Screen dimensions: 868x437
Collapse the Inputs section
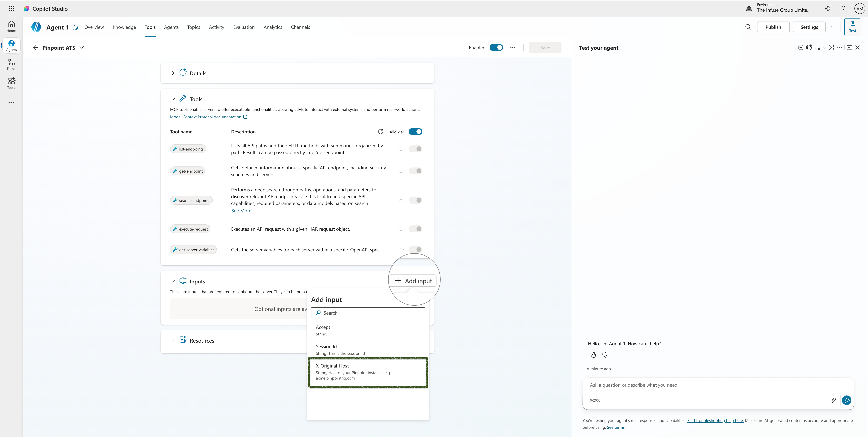tap(173, 281)
